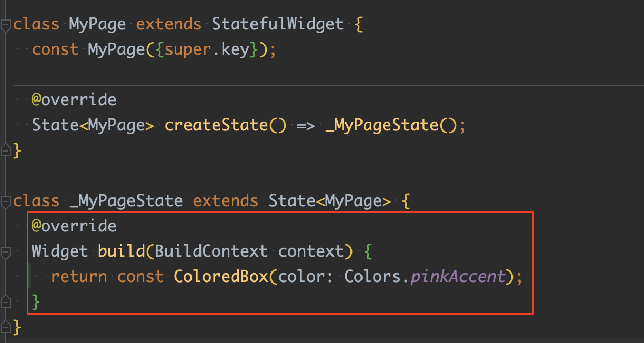This screenshot has width=644, height=343.
Task: Collapse the MyPage class fold marker
Action: pyautogui.click(x=5, y=25)
